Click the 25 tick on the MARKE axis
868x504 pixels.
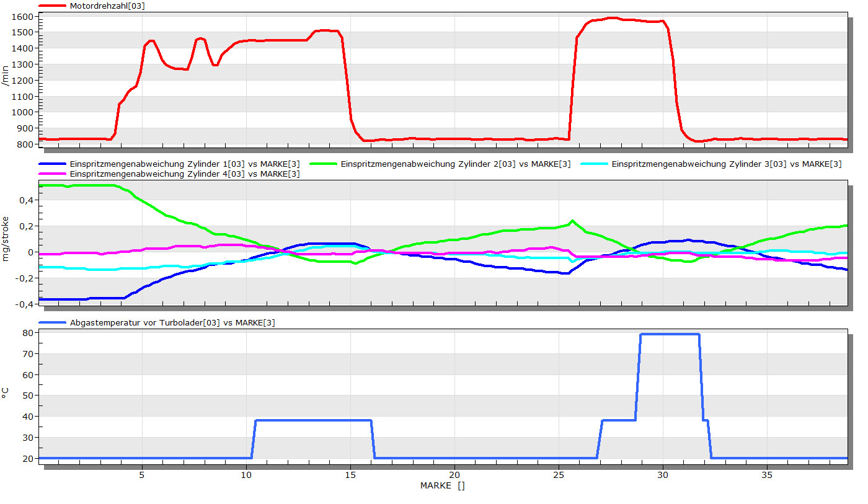(x=559, y=474)
